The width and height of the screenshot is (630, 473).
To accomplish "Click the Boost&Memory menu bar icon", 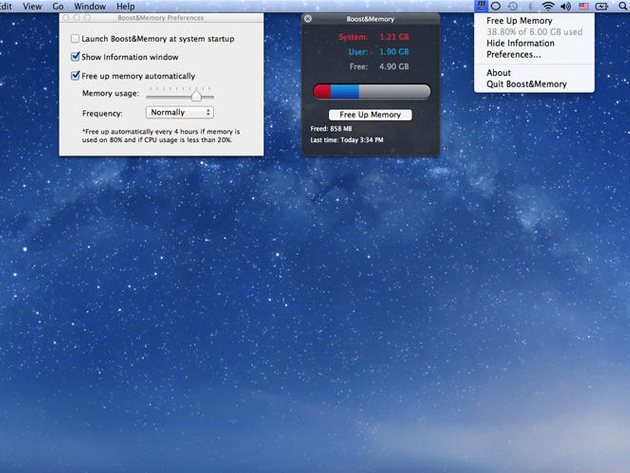I will pos(481,6).
